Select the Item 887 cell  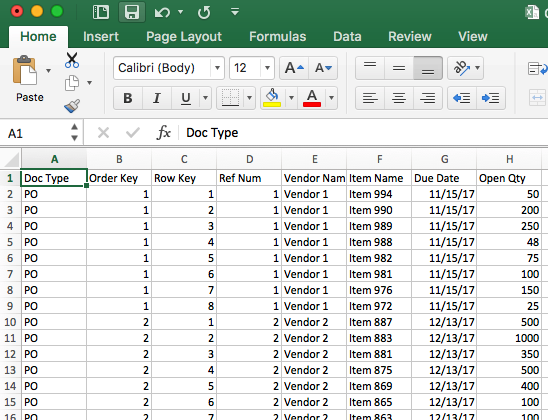click(x=379, y=322)
